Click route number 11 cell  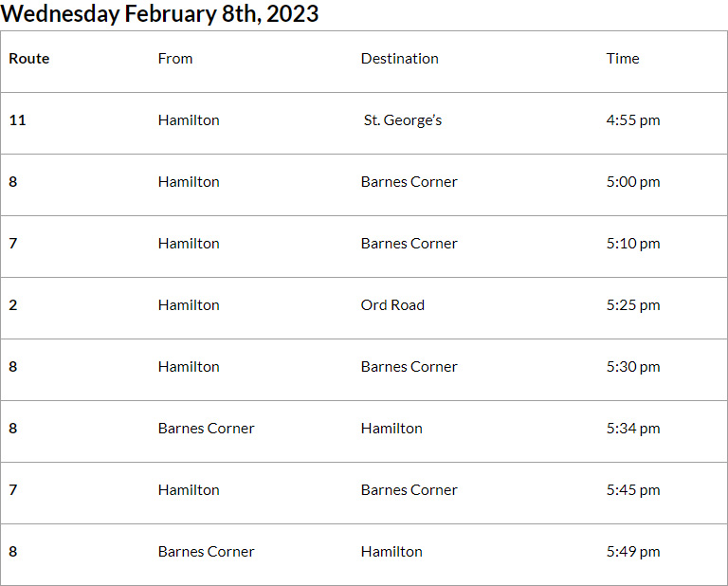(x=17, y=120)
